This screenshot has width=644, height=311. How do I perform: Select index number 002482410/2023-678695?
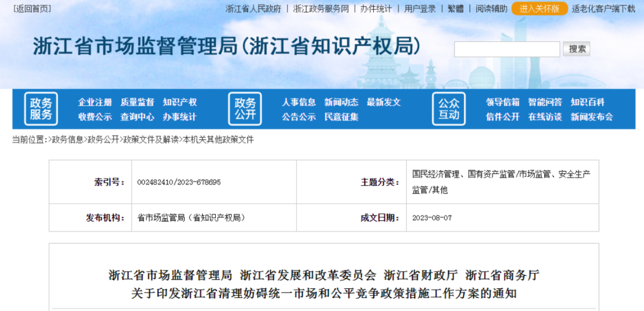[179, 182]
